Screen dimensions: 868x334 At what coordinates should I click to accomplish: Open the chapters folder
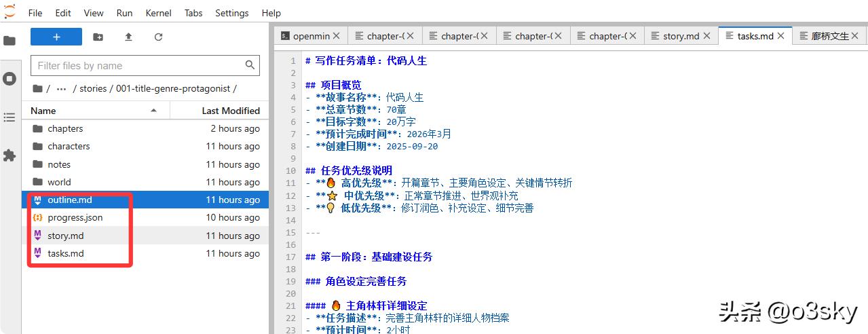pos(145,128)
